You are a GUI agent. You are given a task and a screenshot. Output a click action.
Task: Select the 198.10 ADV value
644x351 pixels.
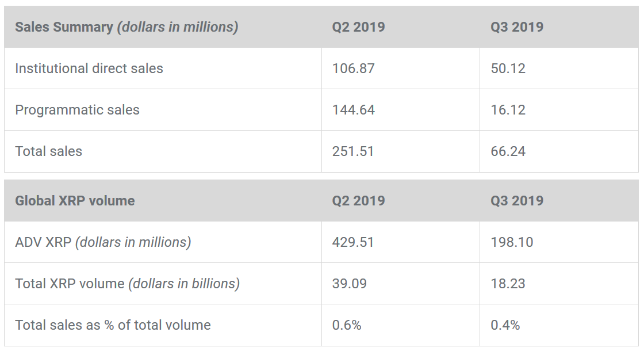pyautogui.click(x=512, y=242)
